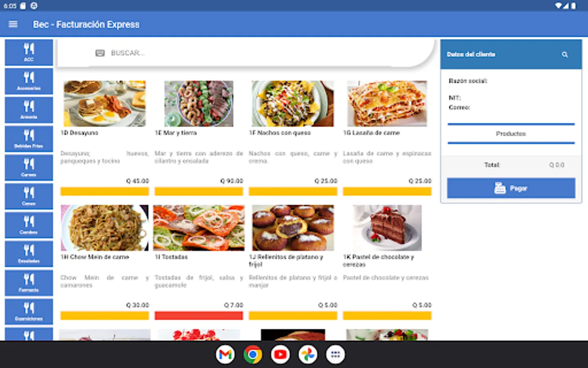The image size is (588, 368).
Task: Click the client search magnifier icon
Action: pyautogui.click(x=565, y=54)
